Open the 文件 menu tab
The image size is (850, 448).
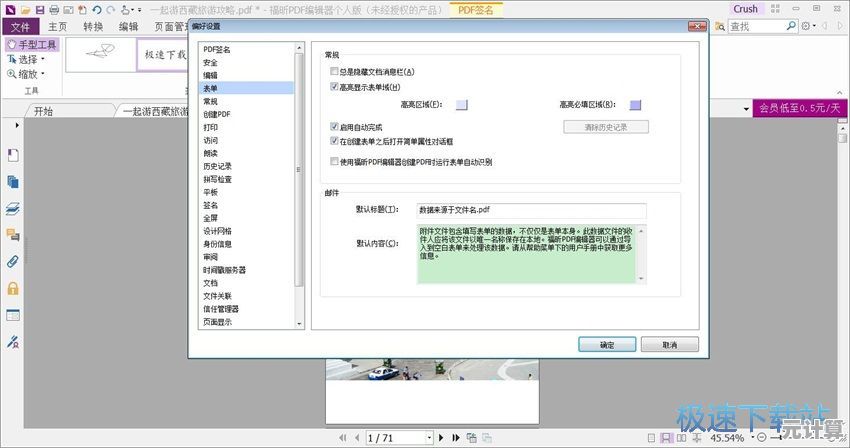[20, 26]
